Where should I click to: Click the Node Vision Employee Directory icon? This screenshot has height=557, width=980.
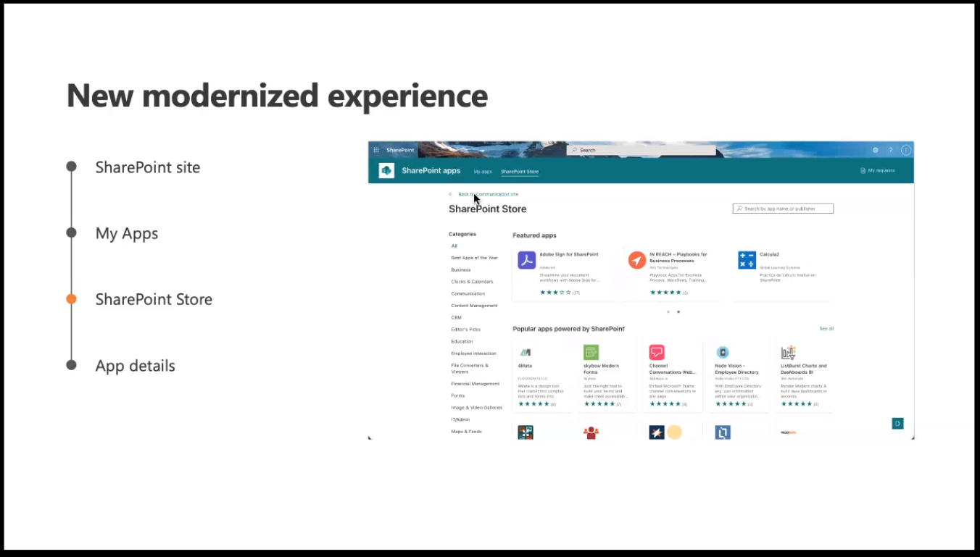click(x=722, y=352)
